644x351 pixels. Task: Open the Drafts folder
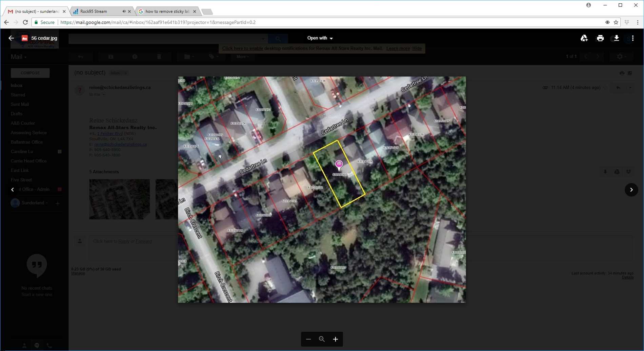(x=16, y=114)
